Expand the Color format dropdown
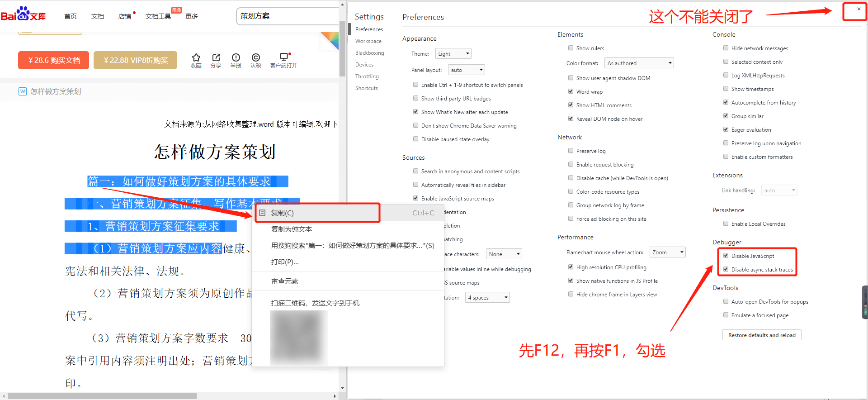Screen dimensions: 868x400 pos(639,63)
